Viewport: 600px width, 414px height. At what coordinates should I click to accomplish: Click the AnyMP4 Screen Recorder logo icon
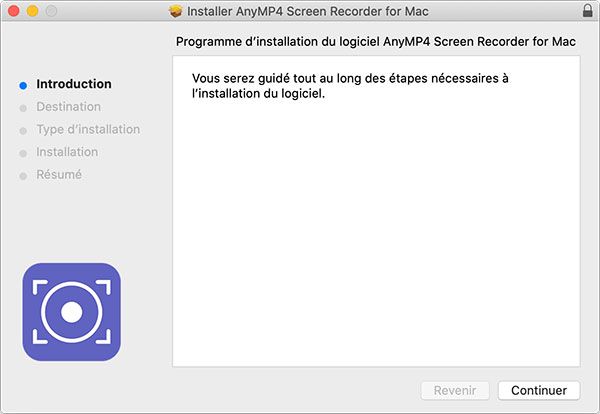71,313
